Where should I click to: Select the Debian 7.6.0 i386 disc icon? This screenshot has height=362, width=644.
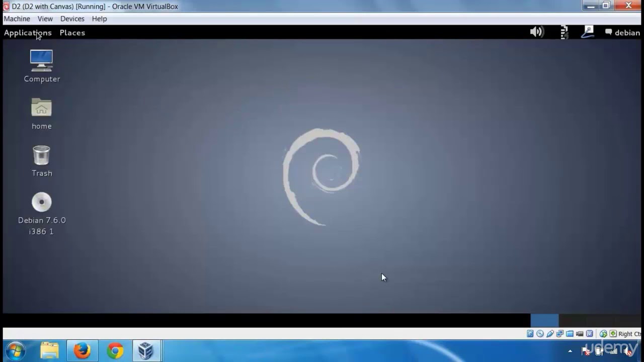(x=42, y=214)
